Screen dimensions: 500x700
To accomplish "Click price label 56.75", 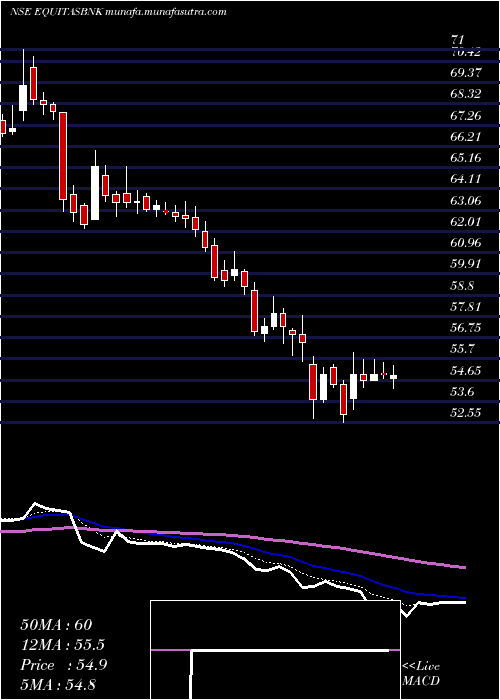I will click(466, 328).
